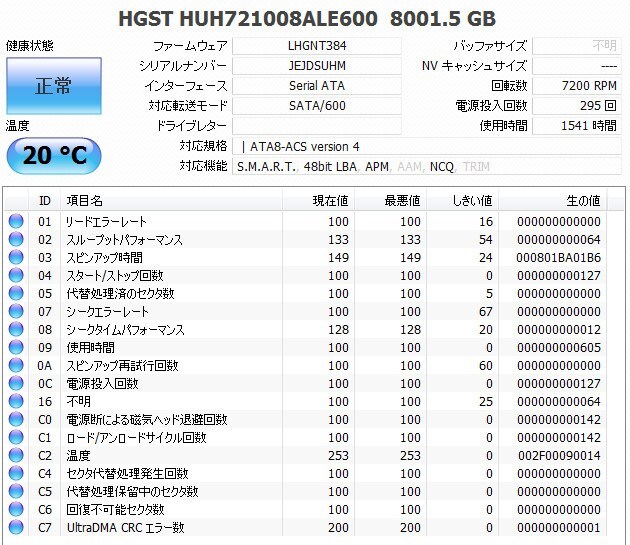Click the しきい値 column header
Image resolution: width=630 pixels, height=545 pixels.
(462, 200)
